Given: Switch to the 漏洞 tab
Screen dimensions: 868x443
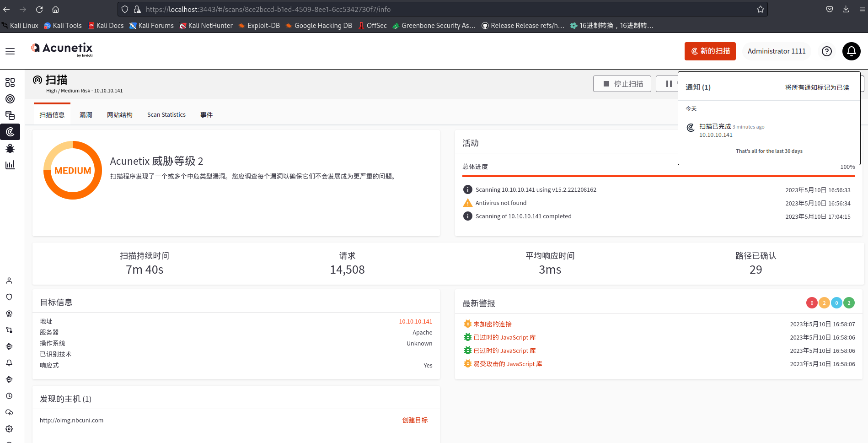Looking at the screenshot, I should pyautogui.click(x=86, y=115).
